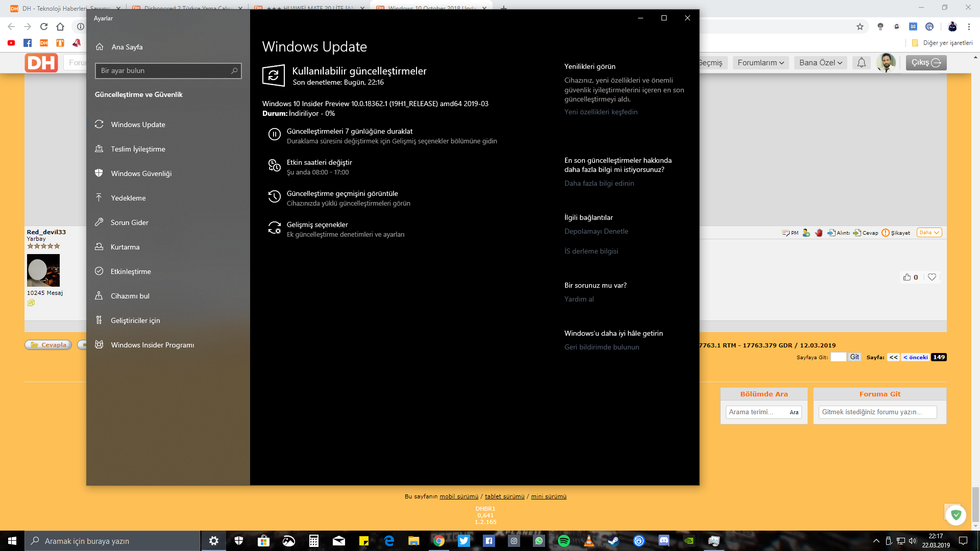Click Foruma Git forum name field
The height and width of the screenshot is (551, 980).
tap(877, 412)
